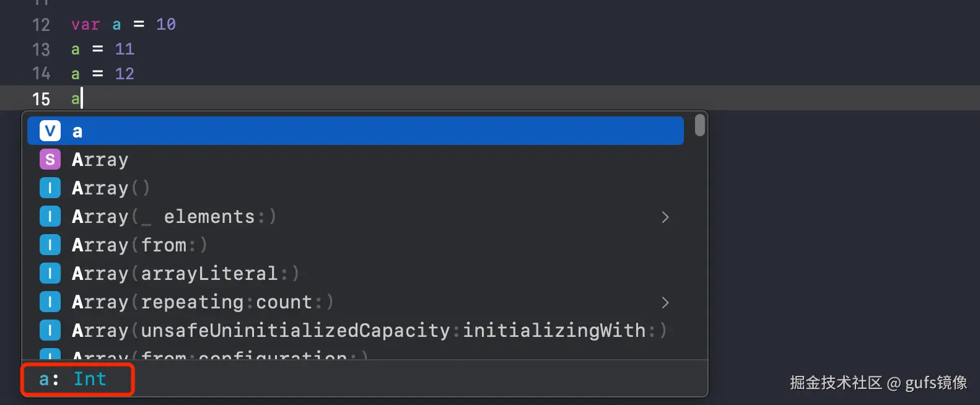Expand the chevron on Array(_ elements:) row
980x405 pixels.
[665, 217]
